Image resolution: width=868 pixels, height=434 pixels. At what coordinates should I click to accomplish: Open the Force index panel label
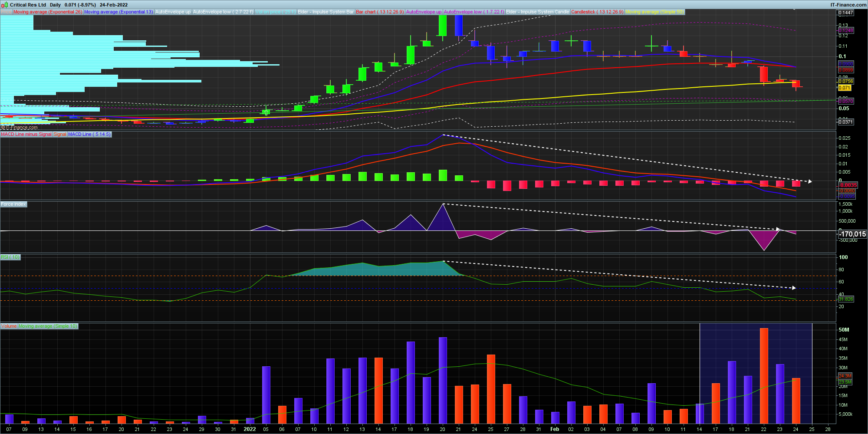(x=13, y=204)
